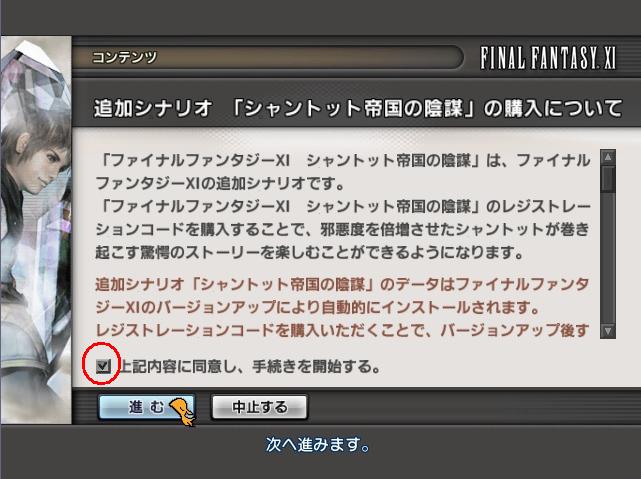Click the 中止する cancel button

click(x=259, y=407)
